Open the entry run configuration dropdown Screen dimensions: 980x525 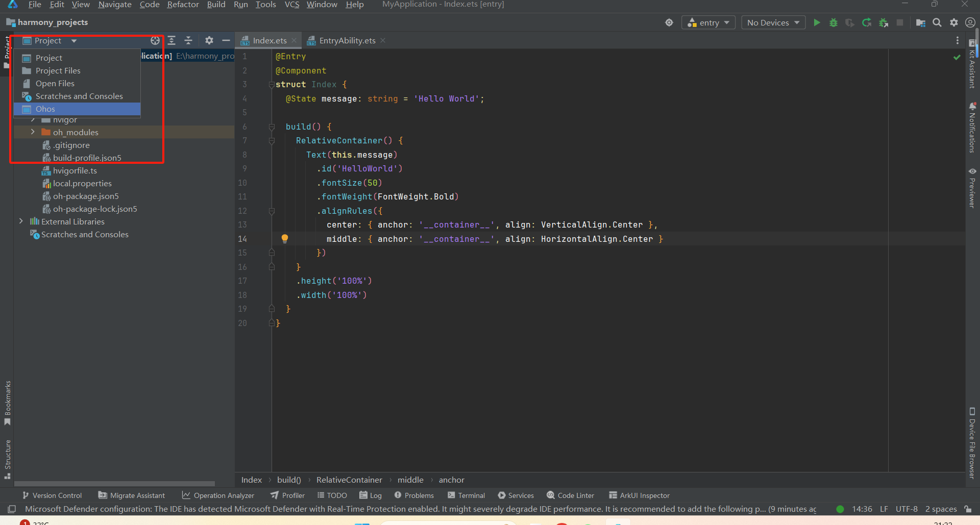tap(708, 22)
